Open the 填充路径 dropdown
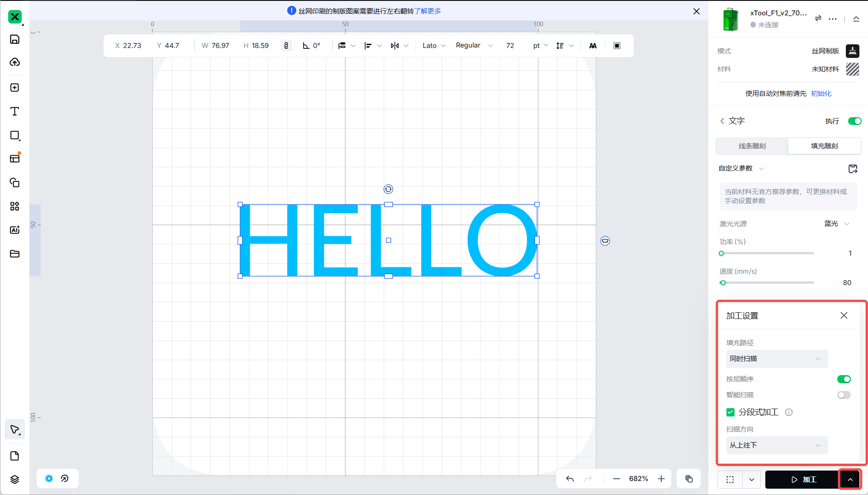The height and width of the screenshot is (495, 868). pyautogui.click(x=776, y=359)
